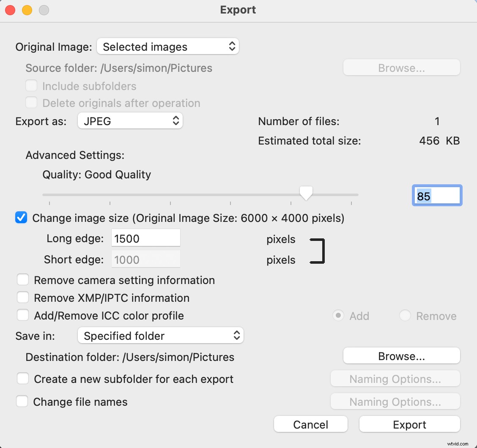Open the Save in dropdown
Viewport: 477px width, 448px height.
(161, 336)
